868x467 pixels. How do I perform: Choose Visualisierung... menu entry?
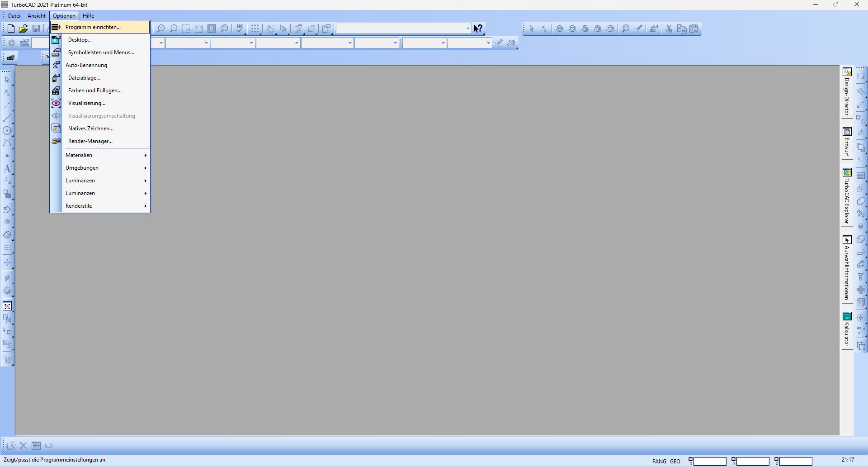[100, 103]
